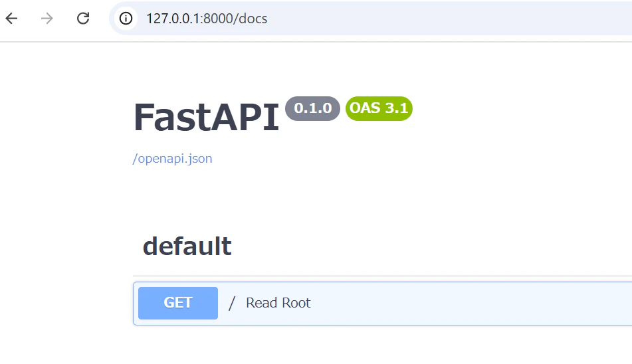
Task: Focus the address bar URL 127.0.0.1:8000/docs
Action: point(207,19)
